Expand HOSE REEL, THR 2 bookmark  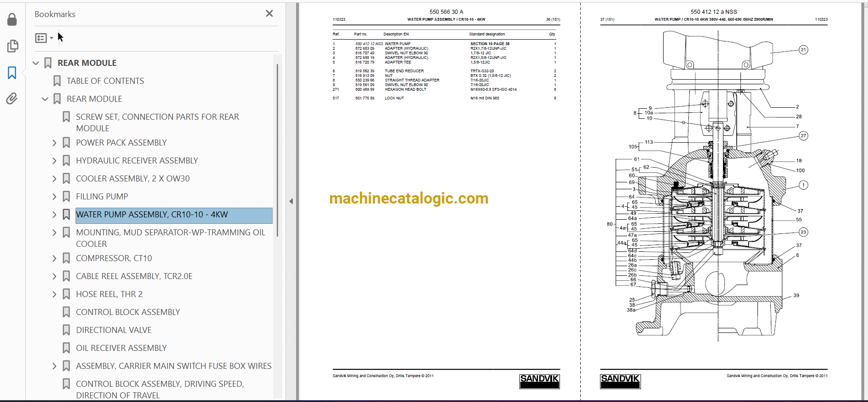pyautogui.click(x=54, y=294)
